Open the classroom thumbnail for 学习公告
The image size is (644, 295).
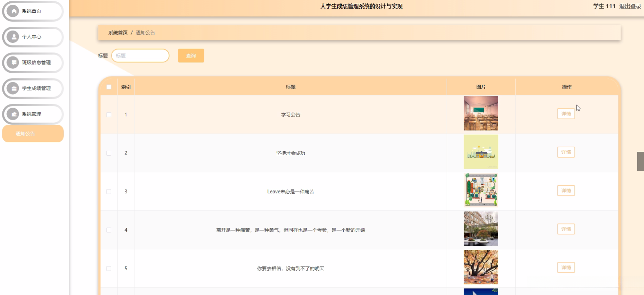point(481,113)
